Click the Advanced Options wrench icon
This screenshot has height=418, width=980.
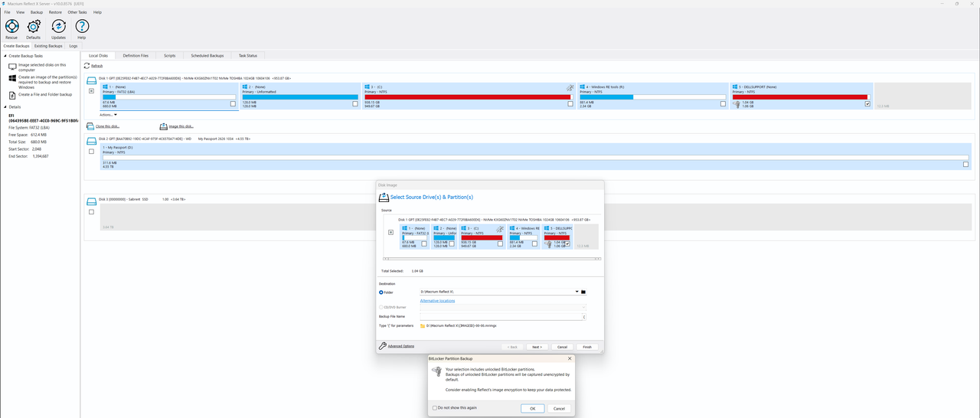383,346
